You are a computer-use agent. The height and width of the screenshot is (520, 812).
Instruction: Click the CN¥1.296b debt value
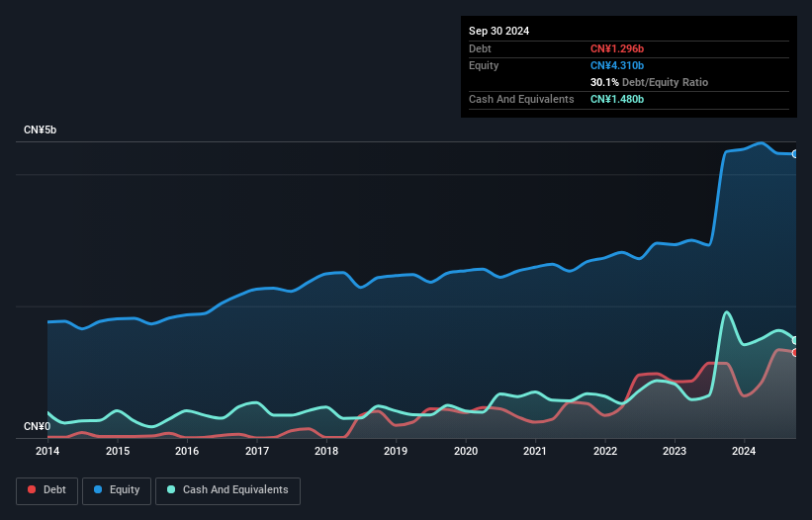point(617,48)
